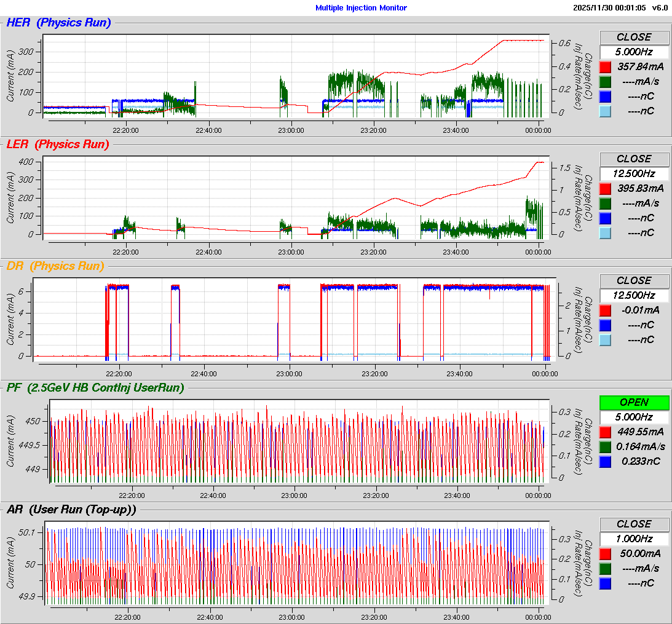
Task: Click the 5.000Hz rate field in HER panel
Action: (x=634, y=52)
